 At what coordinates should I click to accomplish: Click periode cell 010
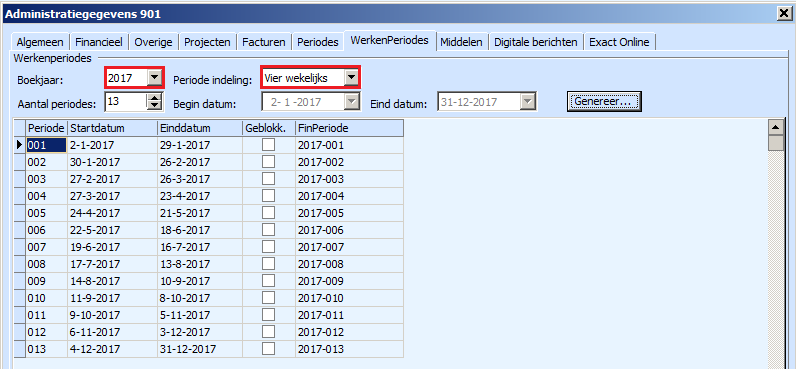[x=46, y=298]
